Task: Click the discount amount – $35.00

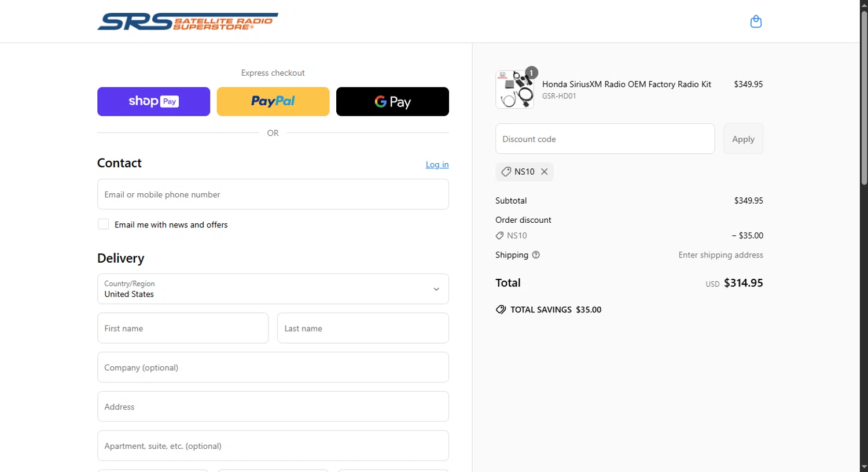Action: pos(748,236)
